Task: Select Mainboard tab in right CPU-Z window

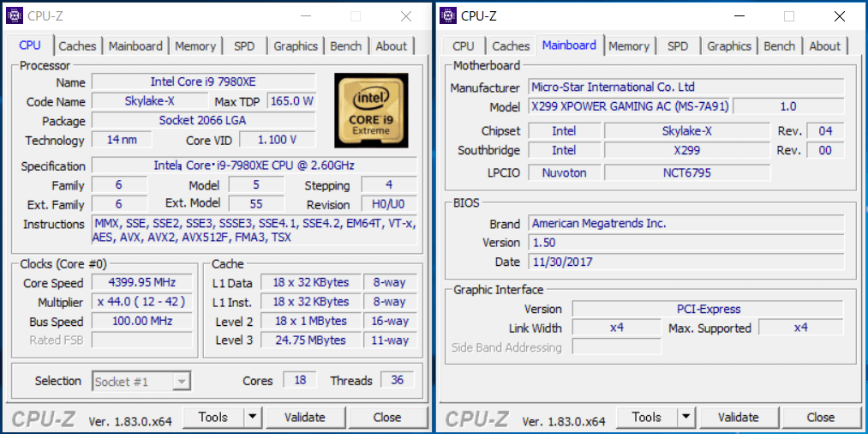Action: (570, 45)
